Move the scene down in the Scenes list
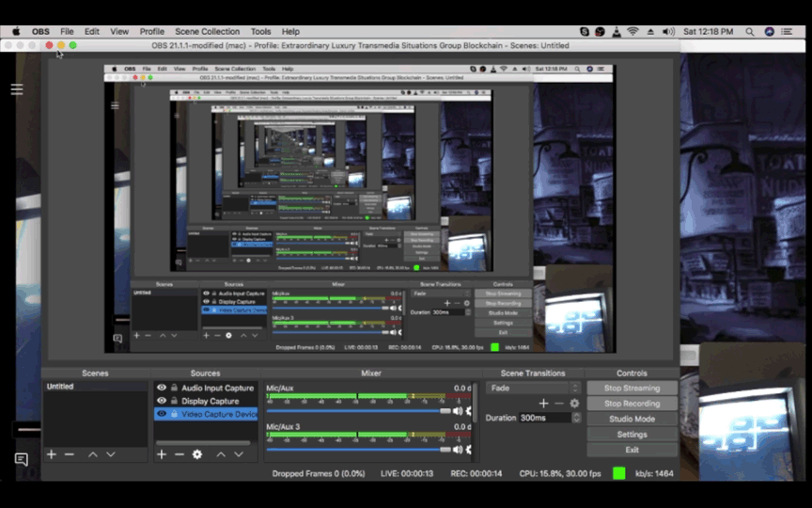 (111, 454)
